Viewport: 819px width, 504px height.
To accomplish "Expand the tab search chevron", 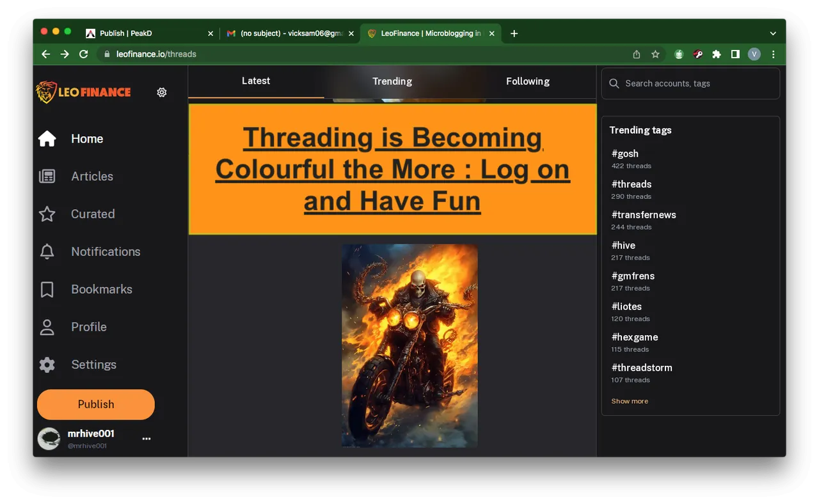I will pyautogui.click(x=773, y=33).
